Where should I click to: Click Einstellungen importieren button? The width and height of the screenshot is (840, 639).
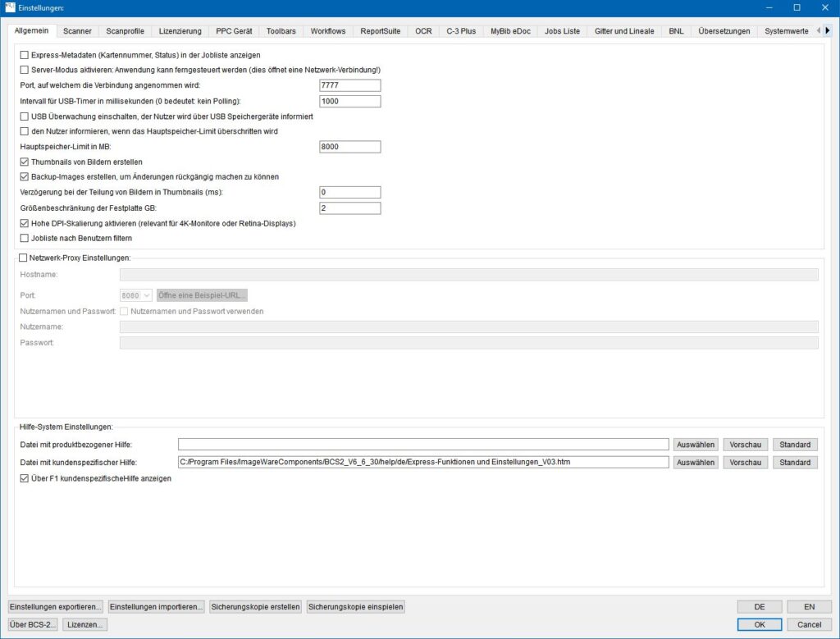tap(156, 607)
